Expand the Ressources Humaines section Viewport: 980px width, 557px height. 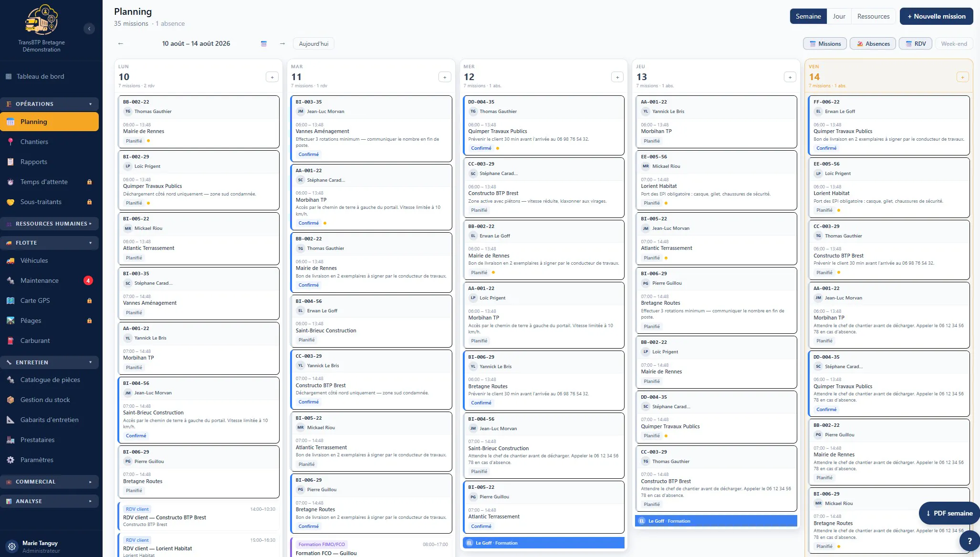[50, 224]
